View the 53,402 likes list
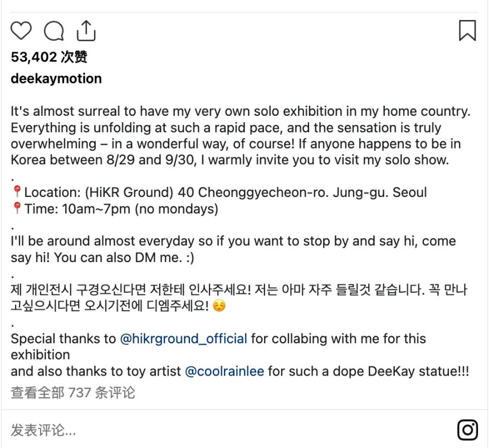The image size is (489, 448). coord(49,57)
